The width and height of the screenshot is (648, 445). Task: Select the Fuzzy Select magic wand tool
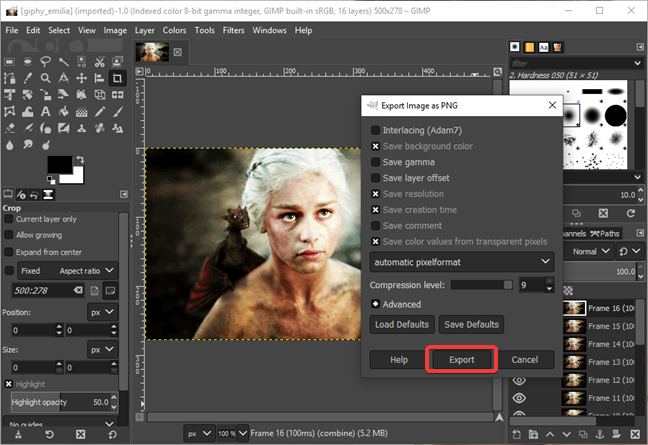tap(64, 62)
